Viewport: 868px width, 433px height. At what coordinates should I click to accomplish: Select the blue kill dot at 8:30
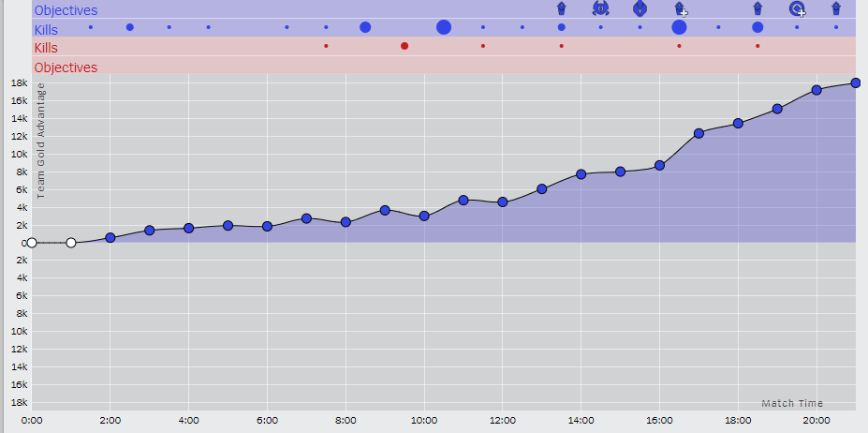[365, 27]
